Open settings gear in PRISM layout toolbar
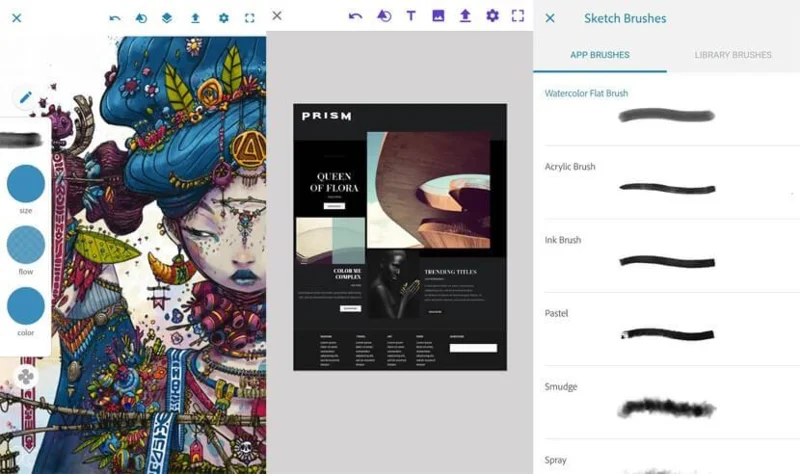 click(492, 16)
